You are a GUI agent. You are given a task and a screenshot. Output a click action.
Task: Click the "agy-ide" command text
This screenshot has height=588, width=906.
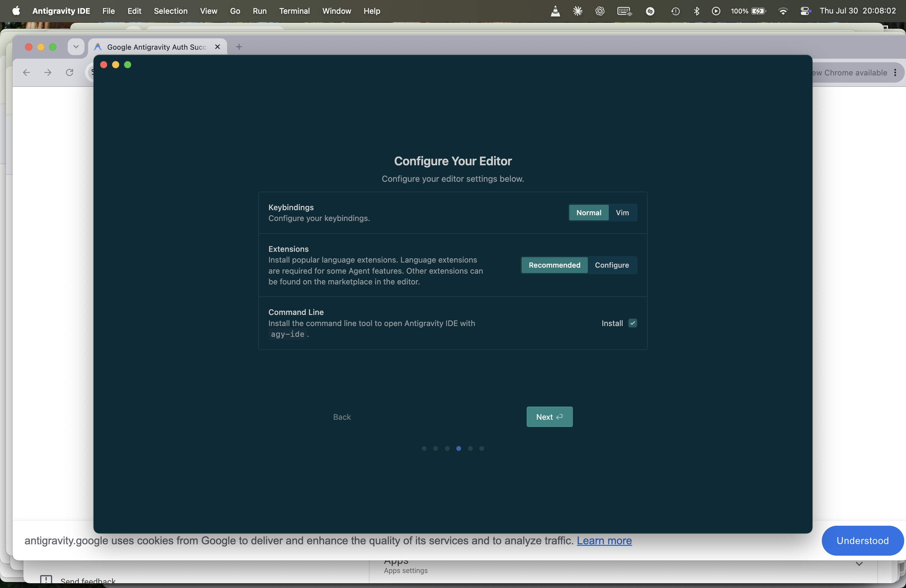287,334
